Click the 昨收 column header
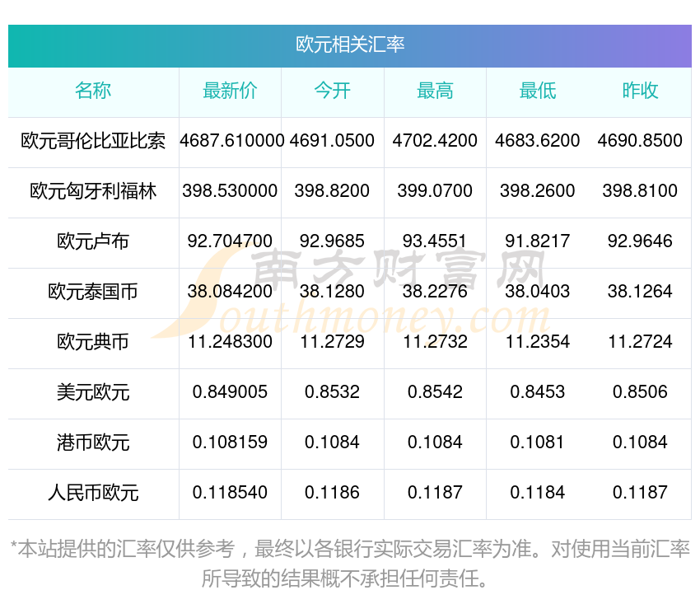This screenshot has height=604, width=700. (x=640, y=91)
